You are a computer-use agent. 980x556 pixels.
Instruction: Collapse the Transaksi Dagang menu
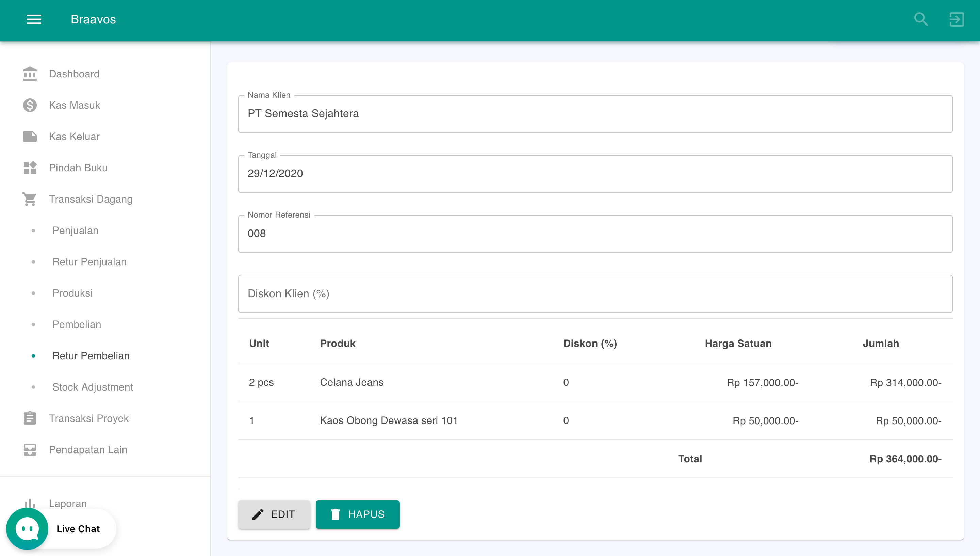91,199
